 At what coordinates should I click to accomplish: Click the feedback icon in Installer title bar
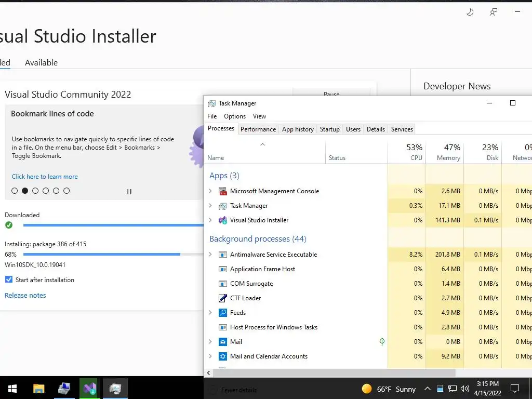click(x=494, y=12)
